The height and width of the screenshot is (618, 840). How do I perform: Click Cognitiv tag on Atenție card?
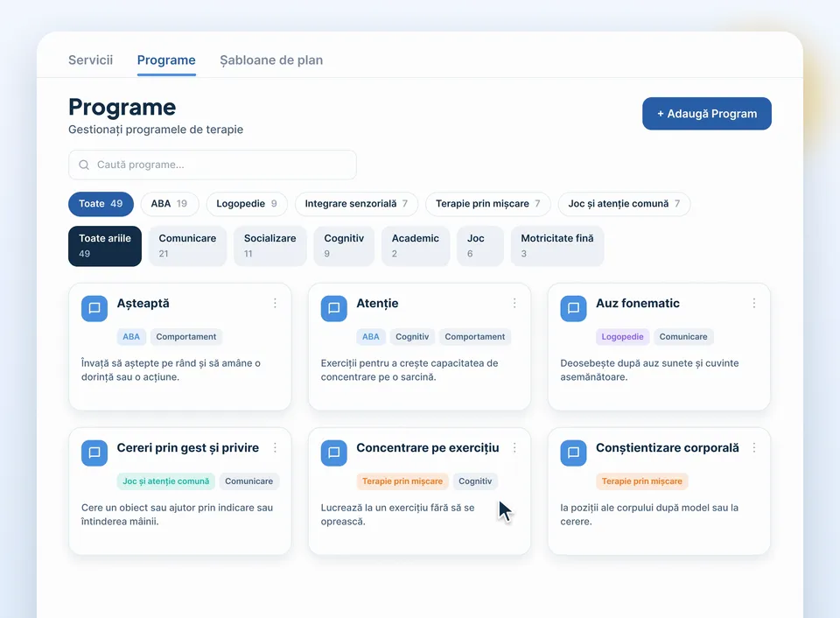412,337
